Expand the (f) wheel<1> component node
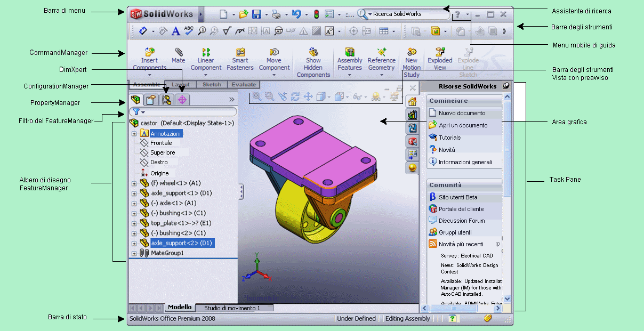Image resolution: width=644 pixels, height=331 pixels. (x=134, y=183)
